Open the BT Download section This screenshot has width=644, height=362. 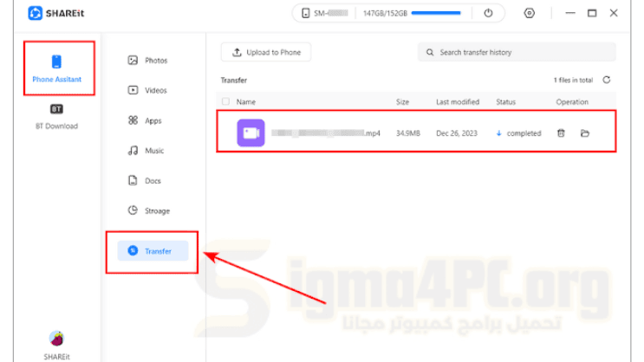56,117
